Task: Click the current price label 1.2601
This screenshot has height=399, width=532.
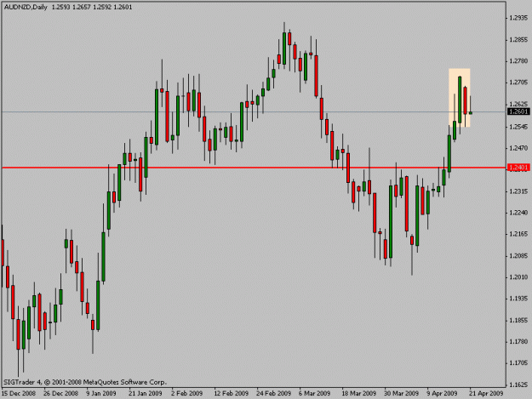Action: (x=518, y=111)
